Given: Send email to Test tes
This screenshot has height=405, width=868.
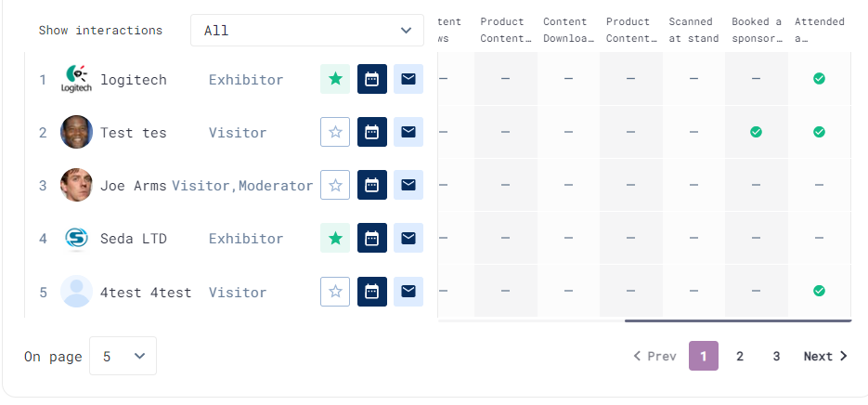Looking at the screenshot, I should click(x=408, y=132).
